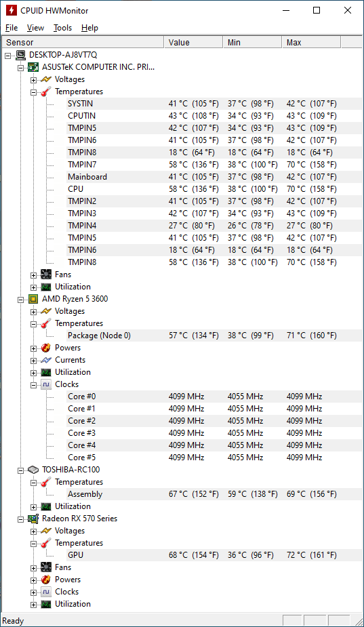Viewport: 364px width, 627px height.
Task: Click the TOSHIBA-RC100 drive icon
Action: (33, 470)
